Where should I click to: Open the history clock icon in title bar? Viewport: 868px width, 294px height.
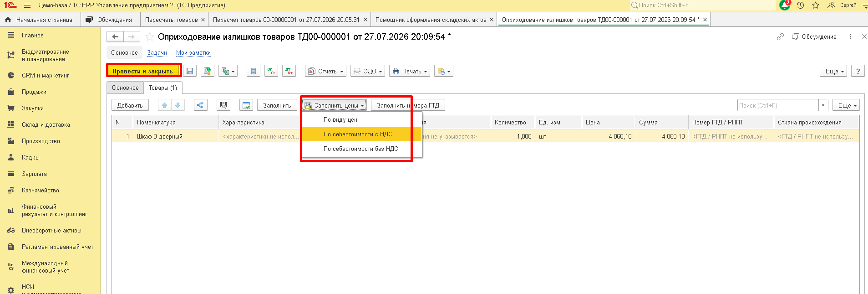click(800, 5)
